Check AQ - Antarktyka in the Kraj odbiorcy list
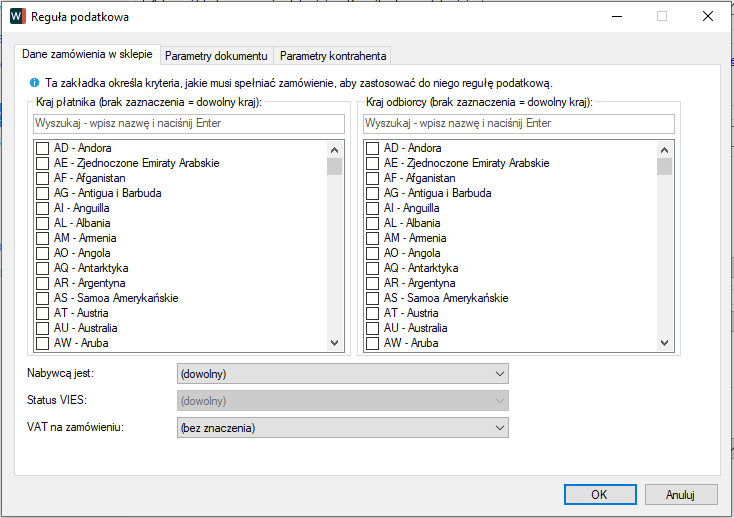The image size is (734, 518). (x=372, y=268)
